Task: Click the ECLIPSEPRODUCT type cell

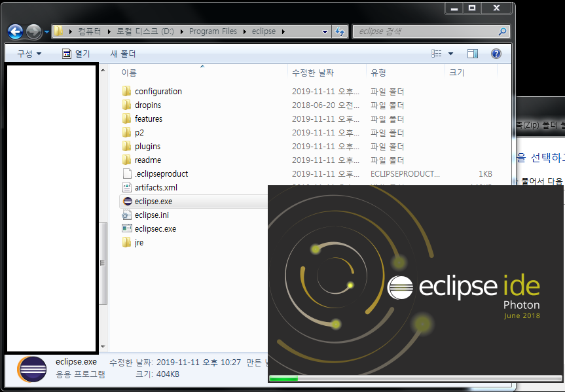Action: coord(405,173)
